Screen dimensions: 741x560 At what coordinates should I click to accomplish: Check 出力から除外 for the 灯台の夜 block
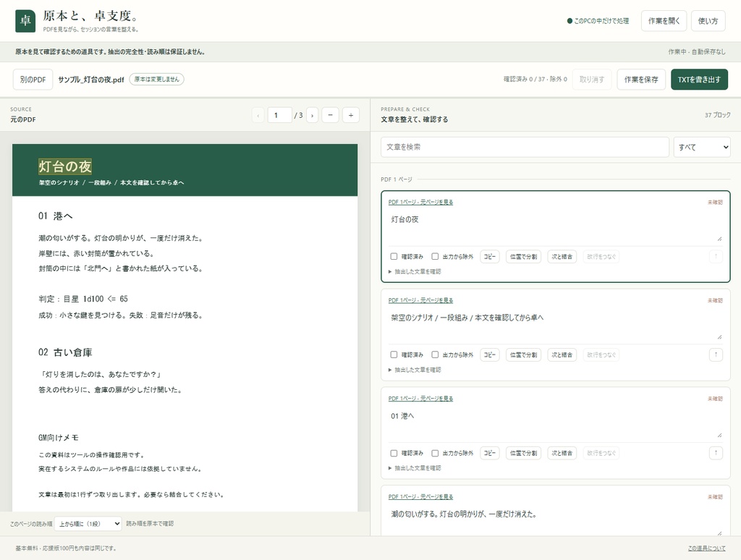point(435,257)
